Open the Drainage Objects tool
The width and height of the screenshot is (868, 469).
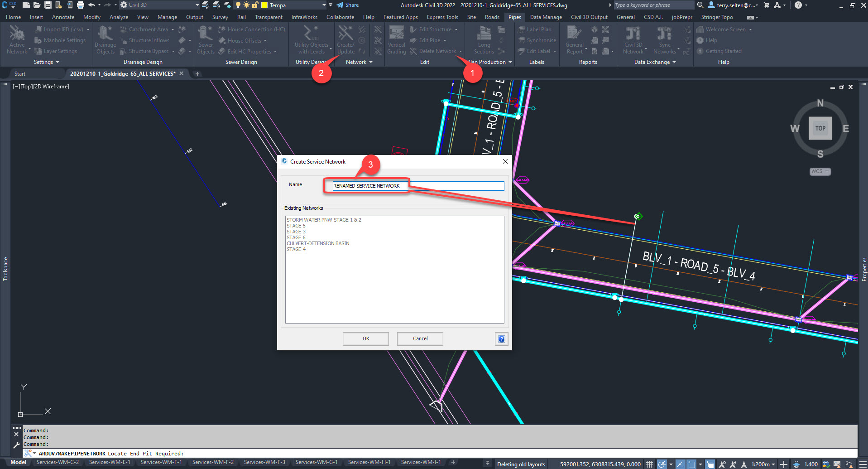[105, 39]
